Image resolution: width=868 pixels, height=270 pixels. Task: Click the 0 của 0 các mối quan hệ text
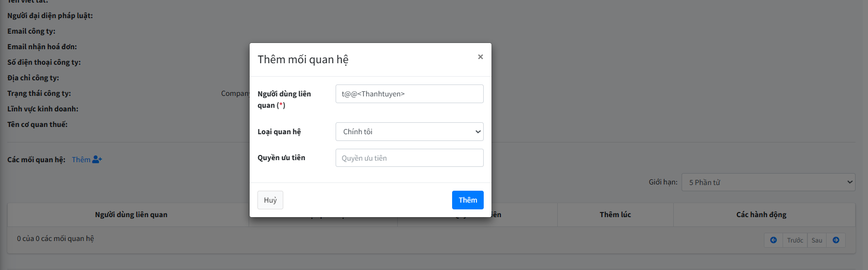point(55,238)
